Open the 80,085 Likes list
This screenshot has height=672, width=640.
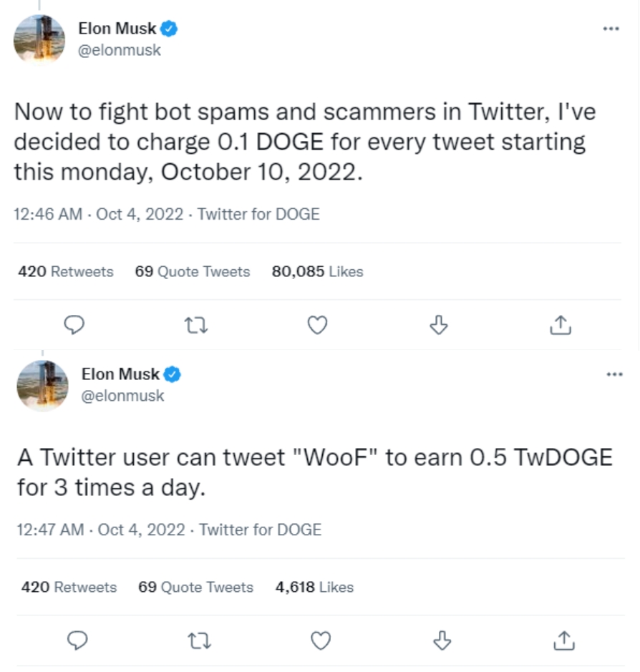click(317, 272)
